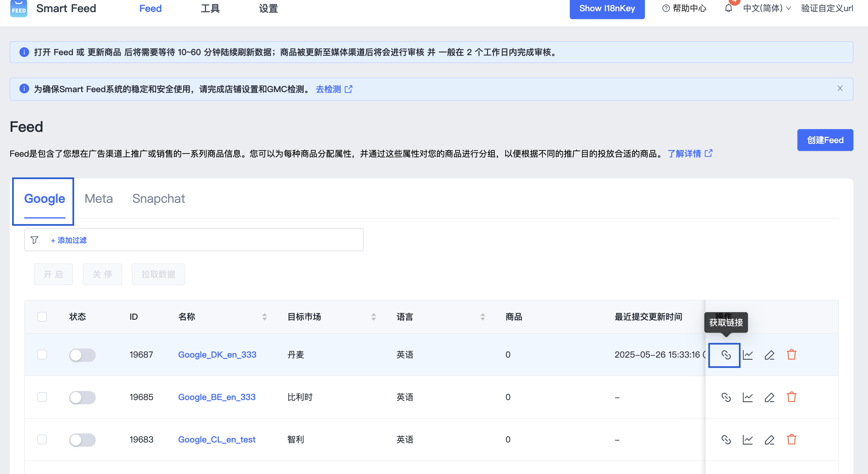
Task: Sort table by 语言 column
Action: 483,317
